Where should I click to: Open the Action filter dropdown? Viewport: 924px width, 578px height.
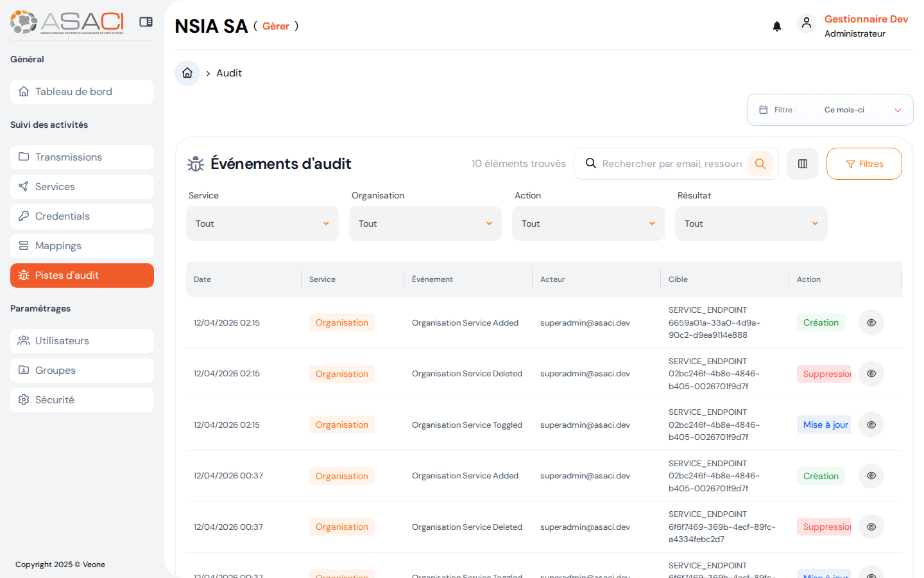click(588, 223)
